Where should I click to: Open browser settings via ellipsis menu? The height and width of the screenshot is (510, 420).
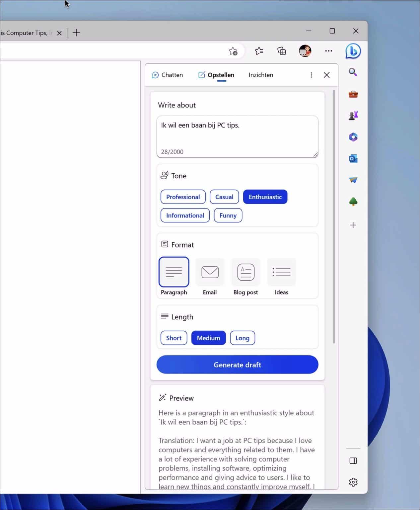point(328,51)
